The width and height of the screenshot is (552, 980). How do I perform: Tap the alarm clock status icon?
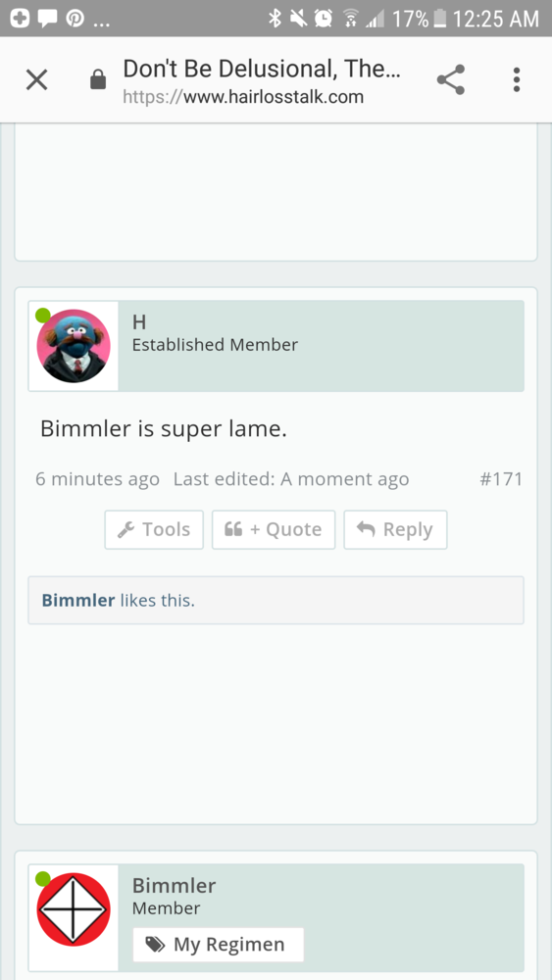pos(324,19)
